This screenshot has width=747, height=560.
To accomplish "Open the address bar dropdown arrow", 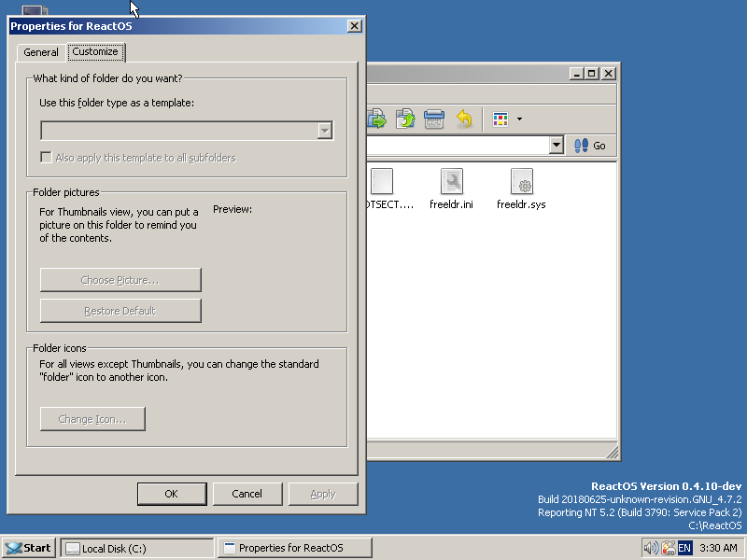I will click(x=557, y=145).
